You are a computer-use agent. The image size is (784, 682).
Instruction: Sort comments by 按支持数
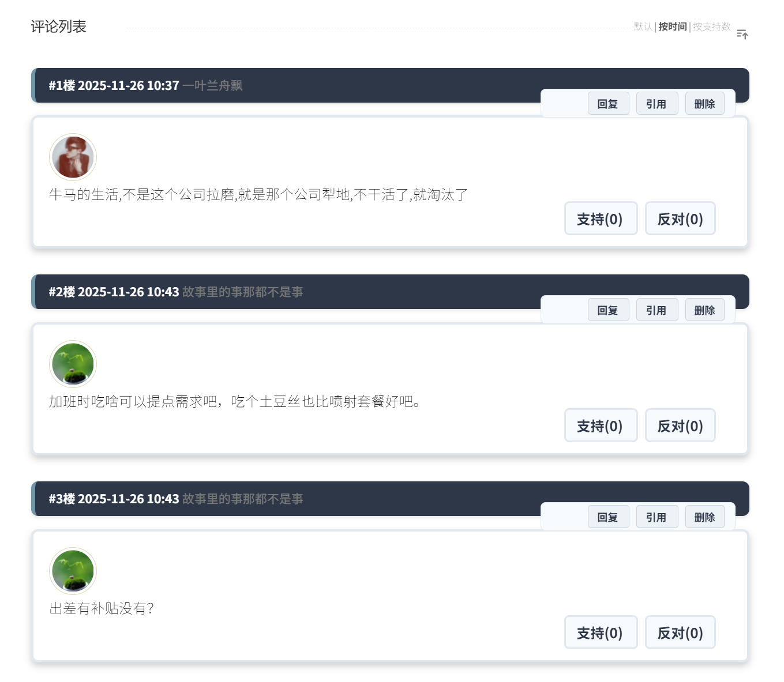[x=712, y=27]
